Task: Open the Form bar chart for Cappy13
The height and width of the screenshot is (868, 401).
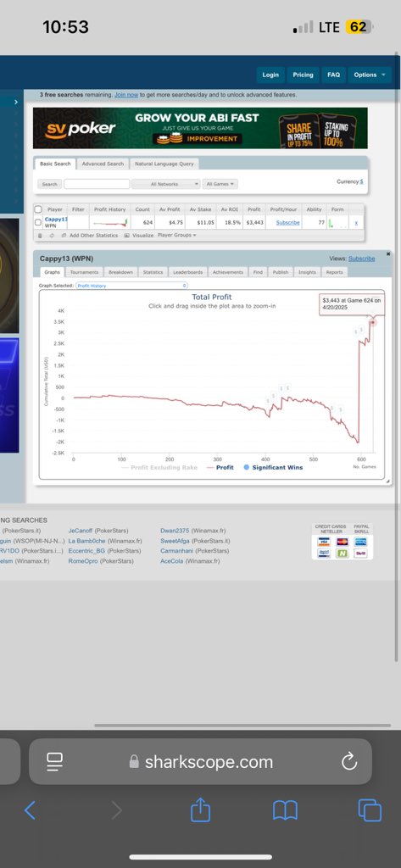Action: coord(337,223)
